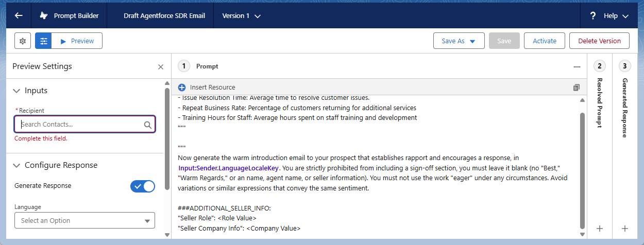
Task: Click the question mark help icon
Action: click(x=593, y=15)
